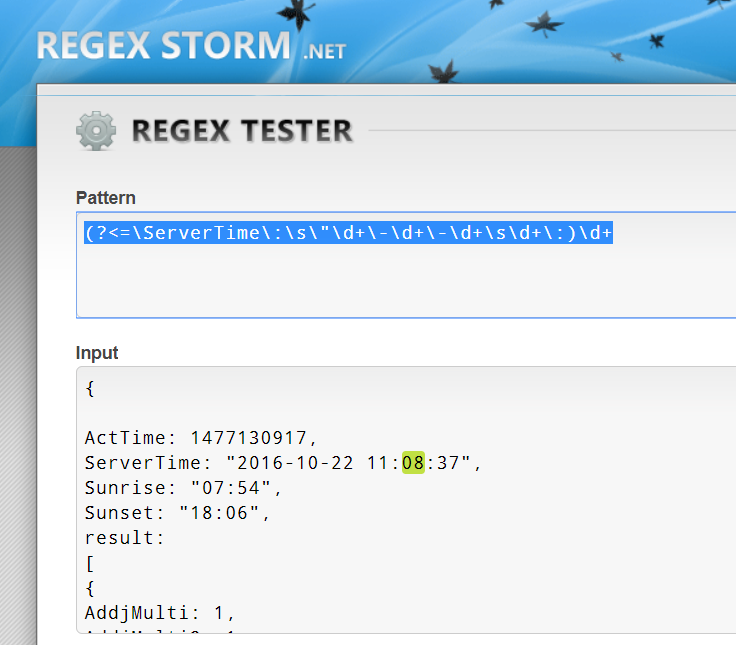Click the gear icon beside Regex Tester
736x645 pixels.
pos(96,131)
